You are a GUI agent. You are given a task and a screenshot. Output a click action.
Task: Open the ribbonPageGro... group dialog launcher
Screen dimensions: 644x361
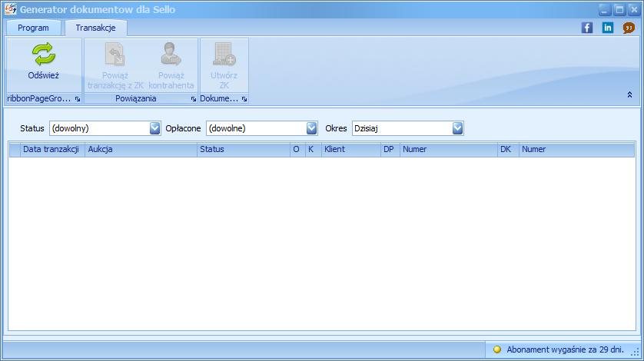[78, 99]
